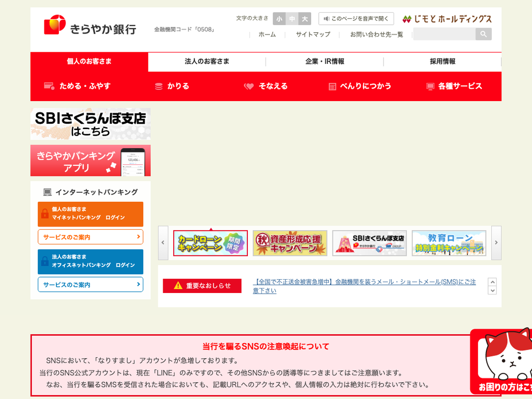Viewport: 532px width, 399px height.
Task: Set text size to 大
Action: tap(305, 19)
